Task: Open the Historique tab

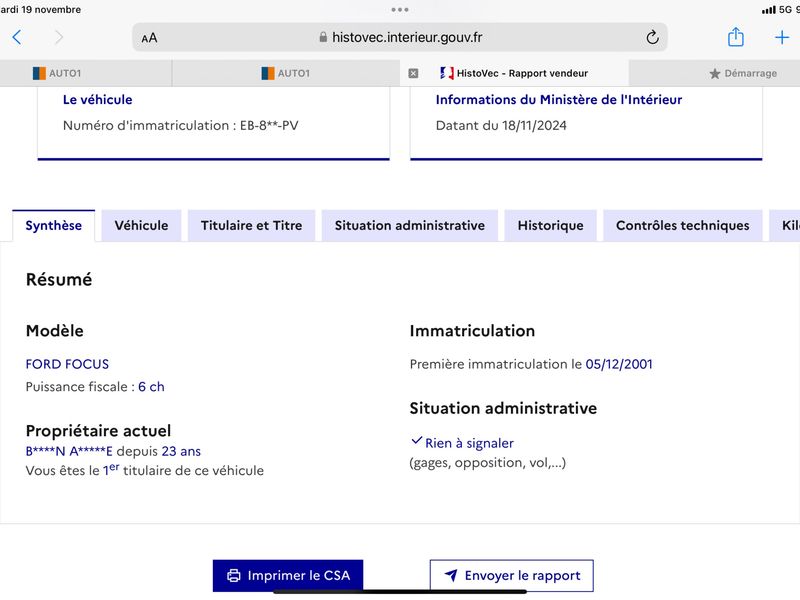Action: (551, 226)
